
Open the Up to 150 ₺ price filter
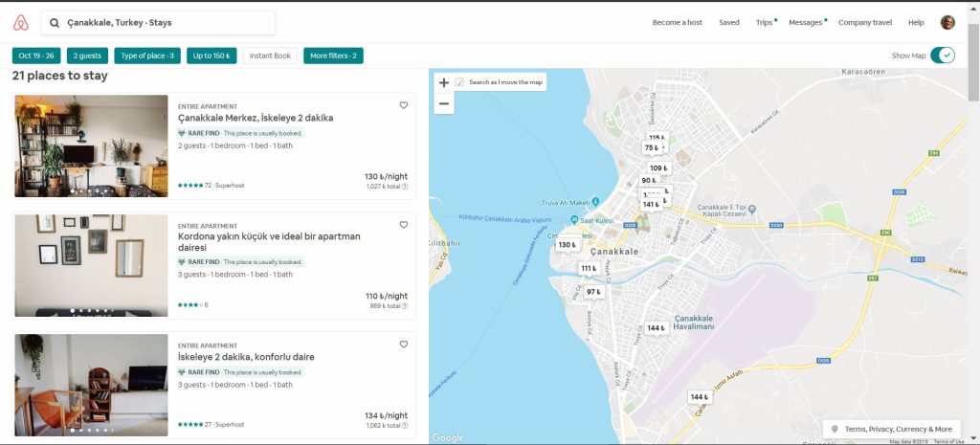[212, 56]
